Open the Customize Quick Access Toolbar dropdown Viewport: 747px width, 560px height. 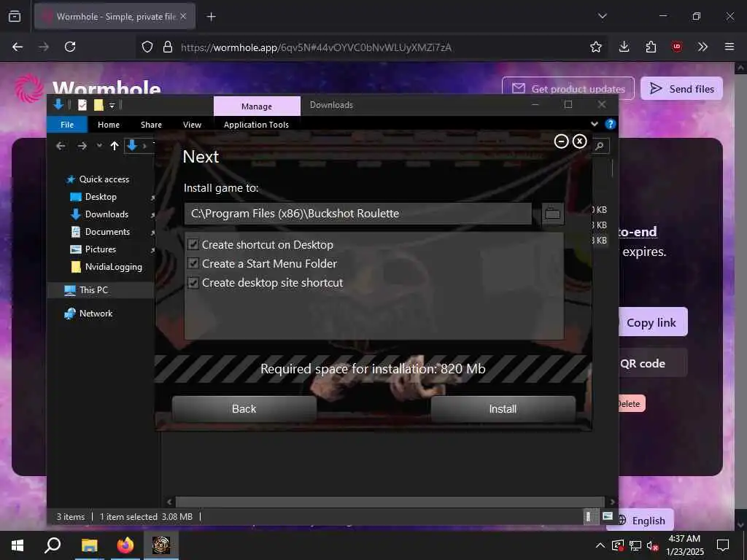click(x=112, y=105)
